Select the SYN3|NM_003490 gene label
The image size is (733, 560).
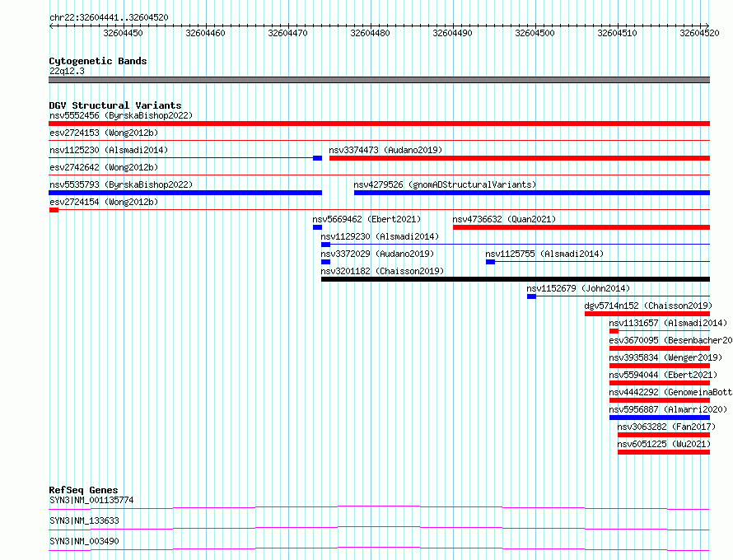pos(84,541)
